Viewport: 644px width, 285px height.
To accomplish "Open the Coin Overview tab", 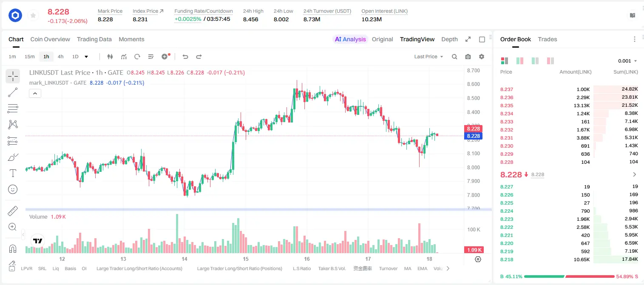I will pyautogui.click(x=50, y=39).
